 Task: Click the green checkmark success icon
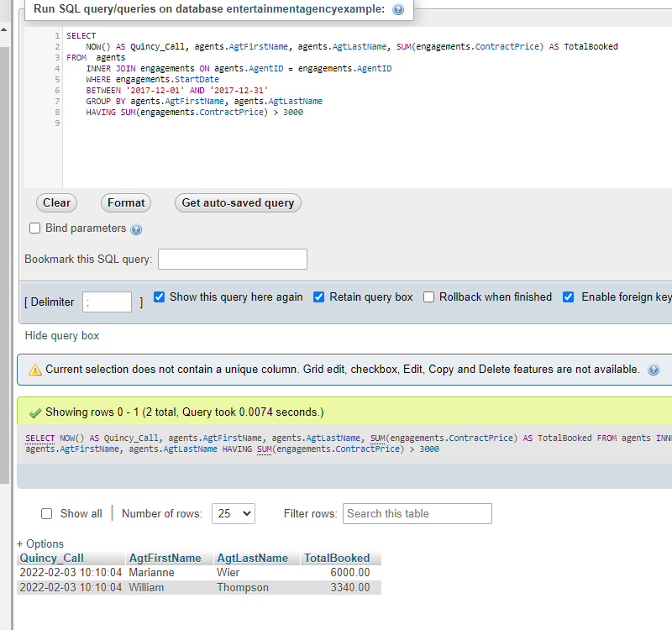pyautogui.click(x=35, y=412)
